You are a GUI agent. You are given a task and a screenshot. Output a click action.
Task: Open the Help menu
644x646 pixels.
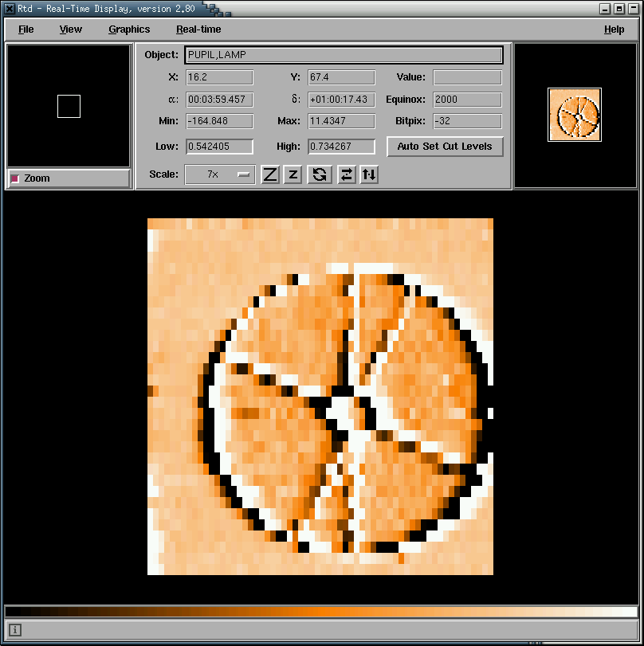click(x=614, y=29)
